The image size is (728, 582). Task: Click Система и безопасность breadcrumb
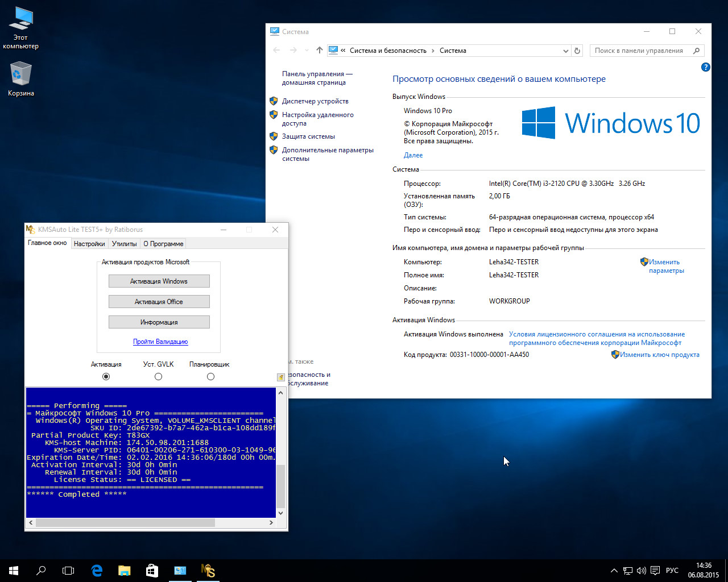(x=388, y=51)
